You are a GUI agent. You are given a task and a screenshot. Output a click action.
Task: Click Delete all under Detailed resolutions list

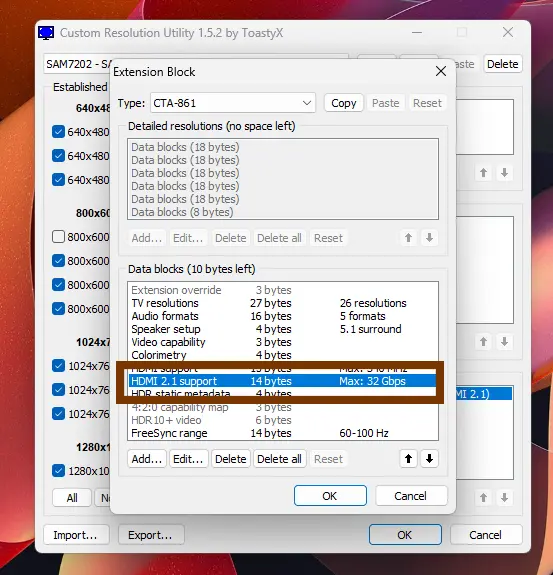[279, 238]
